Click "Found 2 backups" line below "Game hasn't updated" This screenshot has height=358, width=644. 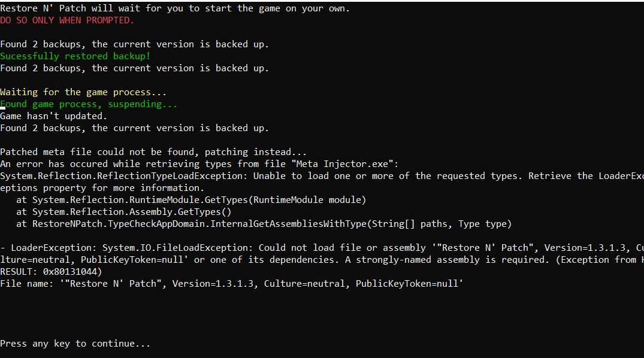[x=134, y=128]
